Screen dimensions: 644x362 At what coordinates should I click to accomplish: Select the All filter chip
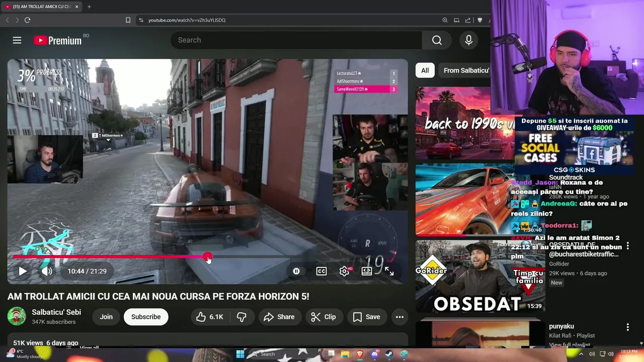click(425, 70)
